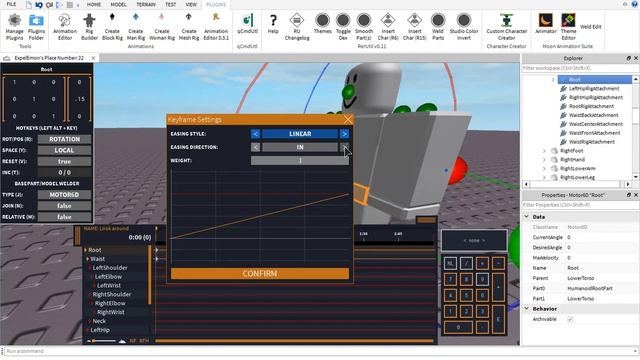Image resolution: width=640 pixels, height=360 pixels.
Task: Insert an R15 character
Action: [414, 27]
